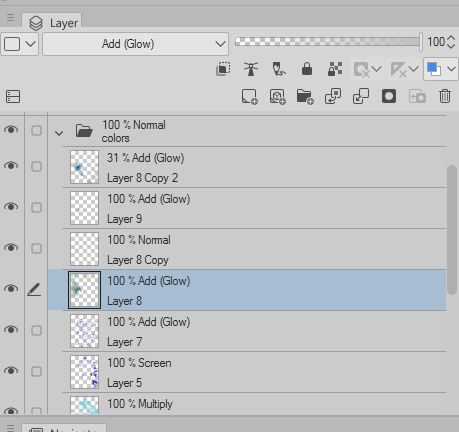Image resolution: width=459 pixels, height=432 pixels.
Task: Create a New Layer Folder
Action: [305, 97]
